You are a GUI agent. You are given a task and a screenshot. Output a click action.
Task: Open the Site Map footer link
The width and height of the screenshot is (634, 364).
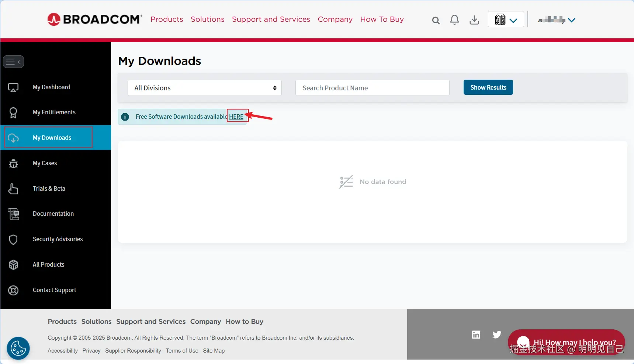click(x=214, y=351)
